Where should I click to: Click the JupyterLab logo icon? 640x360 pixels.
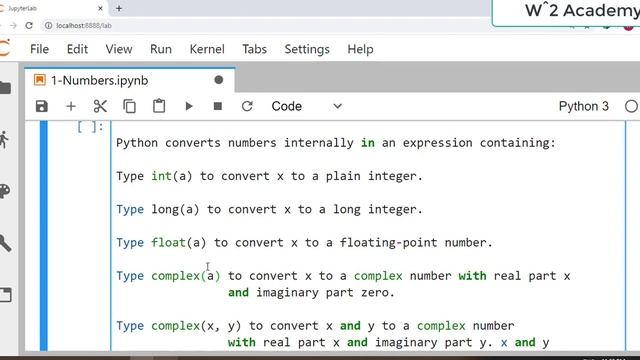point(4,48)
